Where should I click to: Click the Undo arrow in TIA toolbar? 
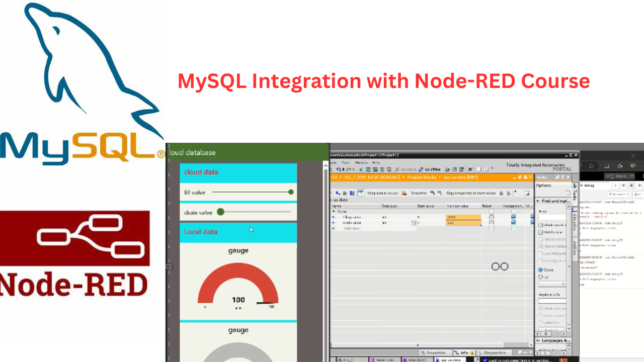click(338, 169)
